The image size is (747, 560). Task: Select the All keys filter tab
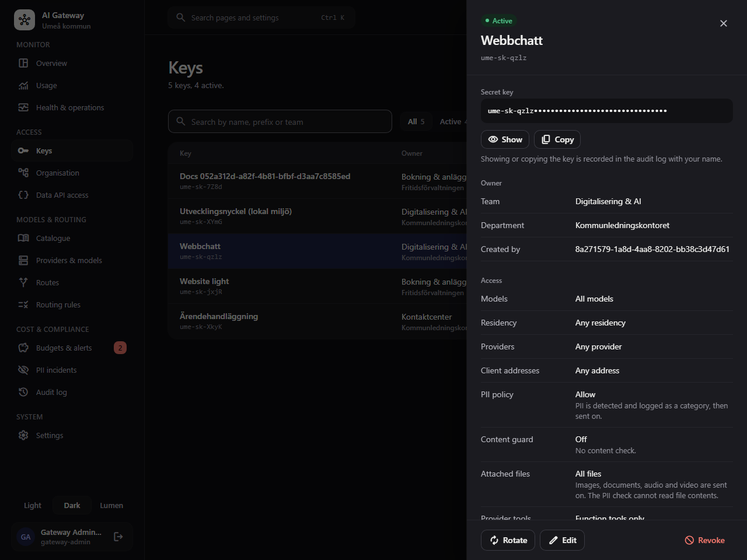(x=416, y=121)
